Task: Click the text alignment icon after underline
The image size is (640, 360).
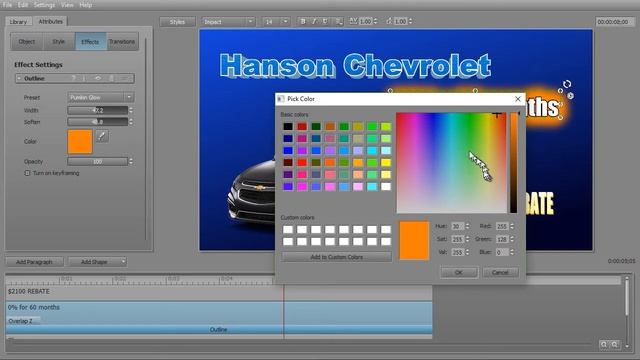Action: (339, 21)
